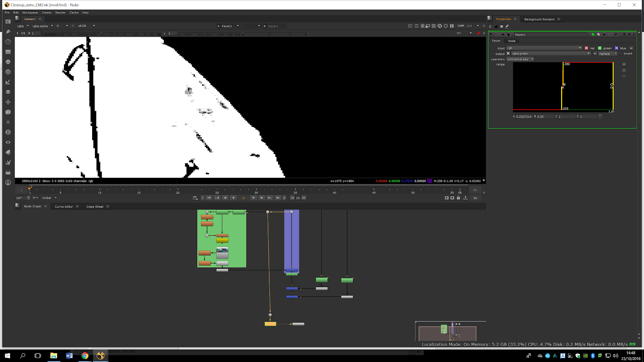Click the range A value field
This screenshot has height=362, width=644.
click(x=524, y=117)
